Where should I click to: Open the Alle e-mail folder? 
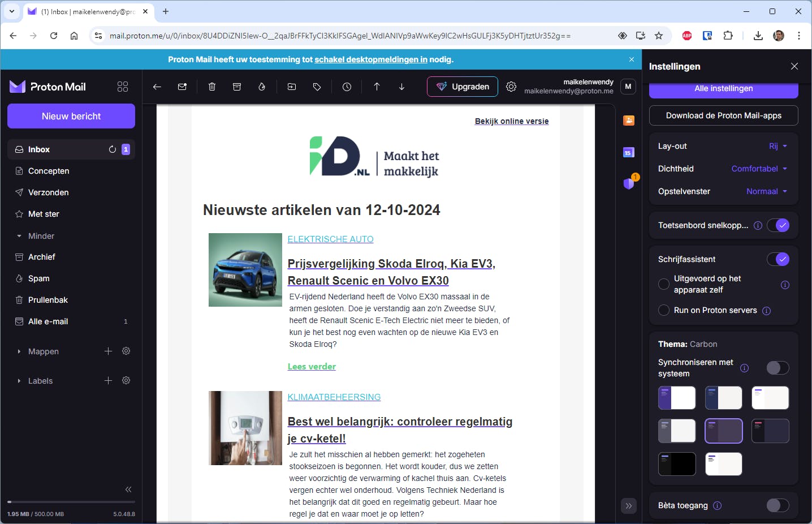pyautogui.click(x=71, y=321)
